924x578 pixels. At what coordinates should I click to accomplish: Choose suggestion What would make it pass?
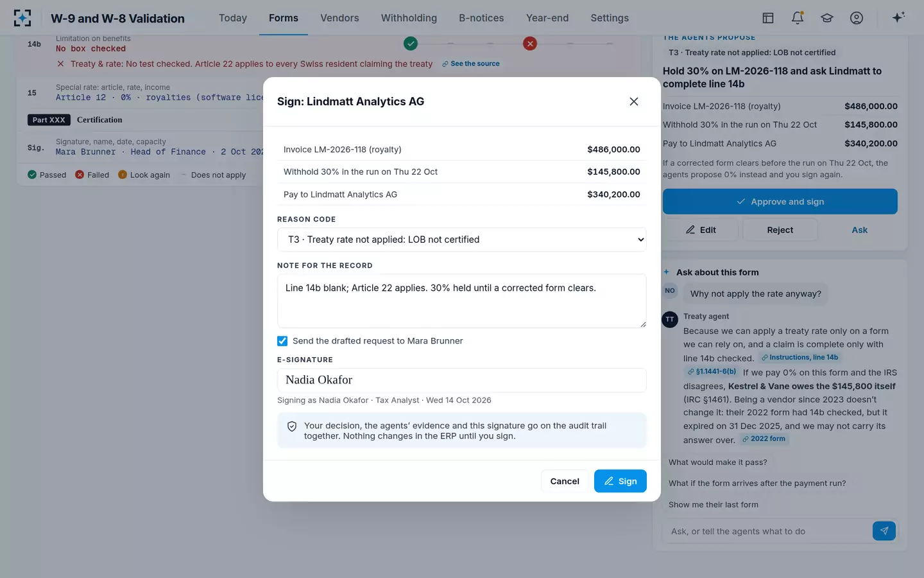click(718, 462)
